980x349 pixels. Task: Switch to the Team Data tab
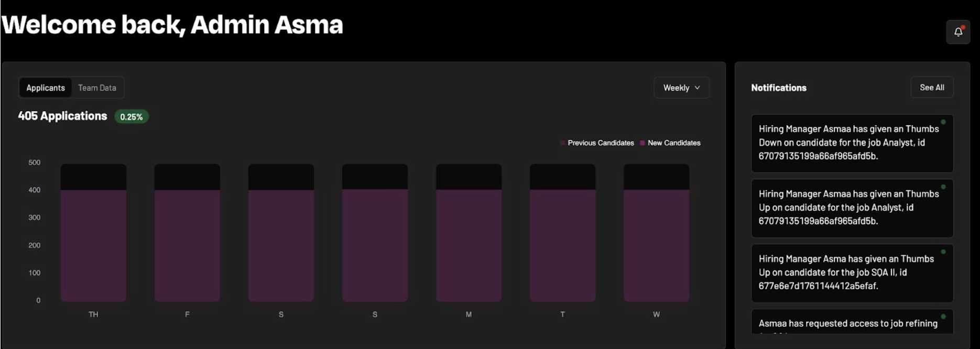97,88
